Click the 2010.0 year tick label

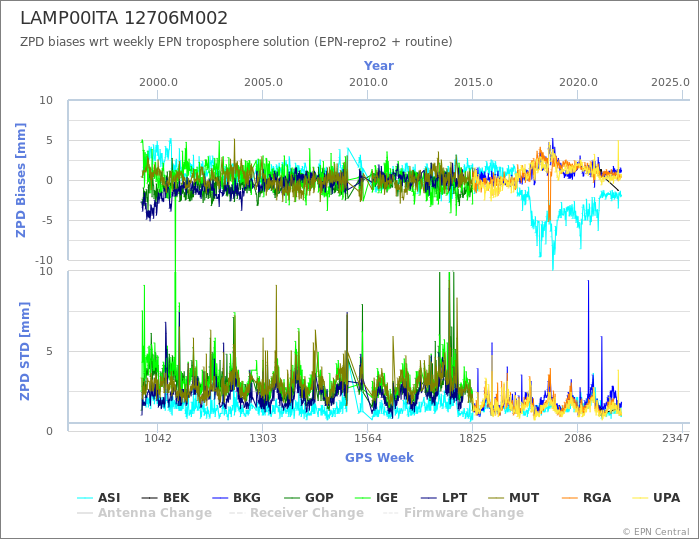point(368,83)
